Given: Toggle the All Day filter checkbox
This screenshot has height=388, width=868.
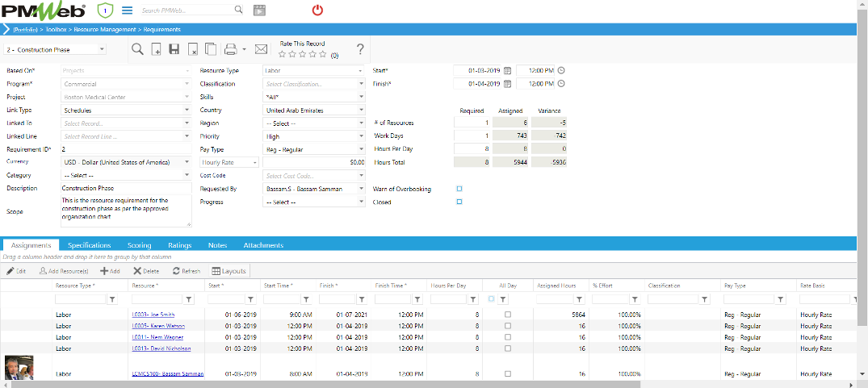Looking at the screenshot, I should 492,299.
